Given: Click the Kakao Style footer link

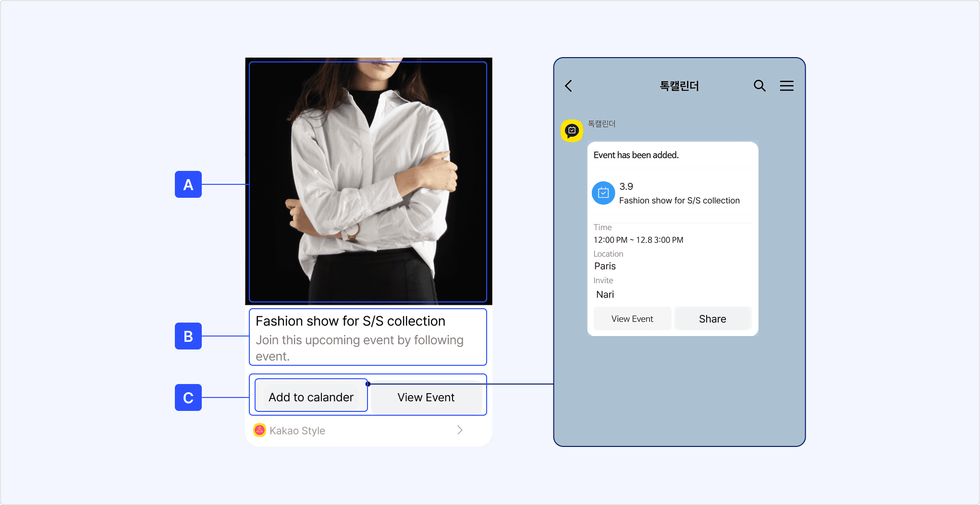Looking at the screenshot, I should 297,431.
